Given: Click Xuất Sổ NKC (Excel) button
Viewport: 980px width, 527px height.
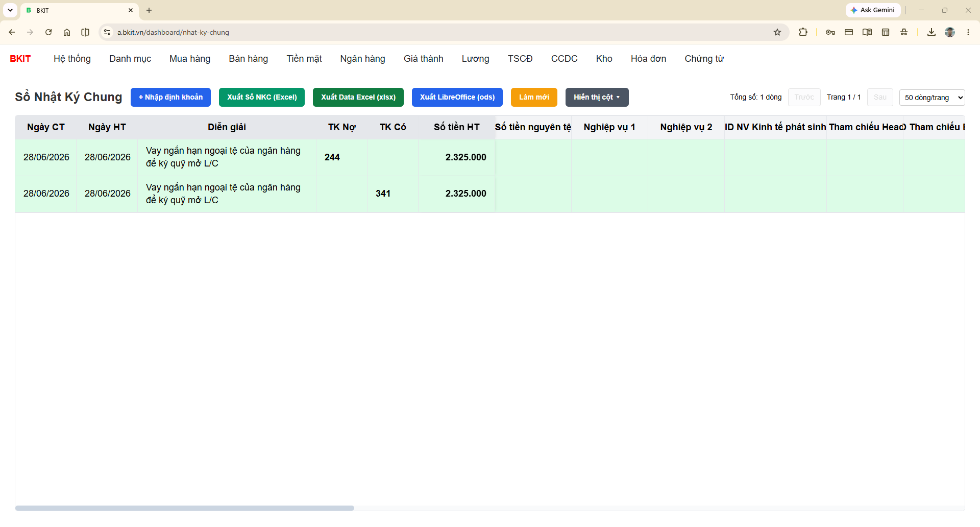Looking at the screenshot, I should [262, 97].
